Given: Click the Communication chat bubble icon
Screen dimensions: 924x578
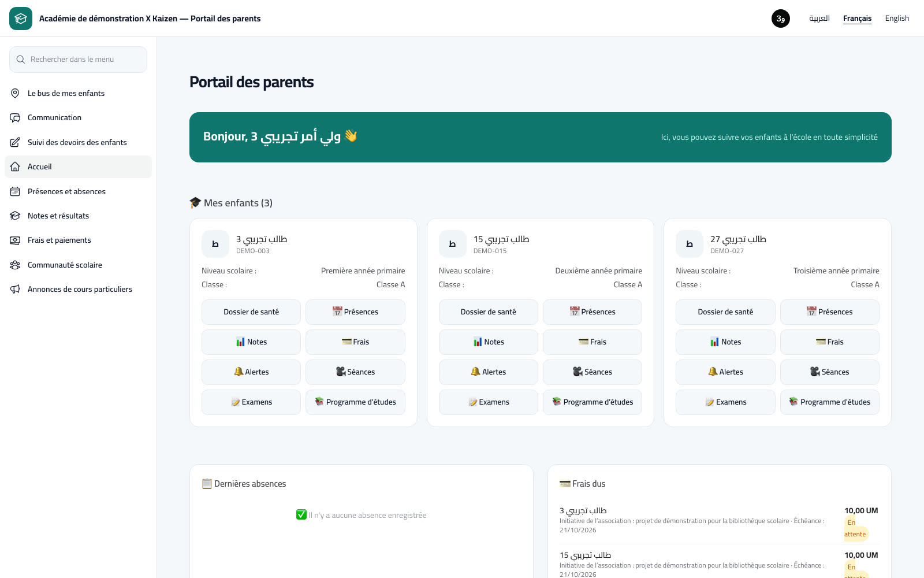Looking at the screenshot, I should 15,118.
